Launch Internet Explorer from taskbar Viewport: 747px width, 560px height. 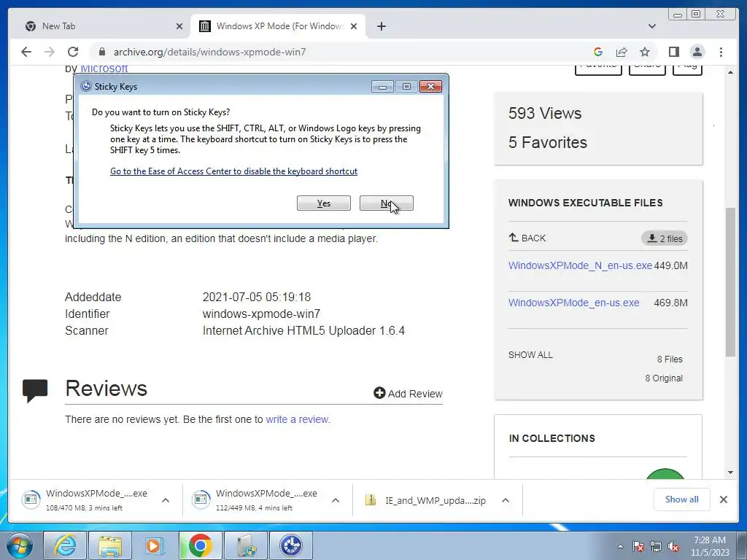65,545
